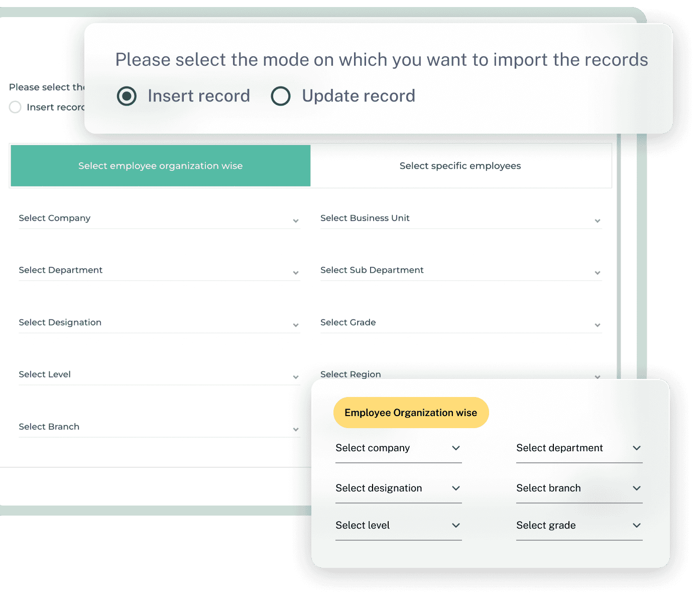Viewport: 700px width, 599px height.
Task: Click the partial Insert record radio at left
Action: (x=15, y=107)
